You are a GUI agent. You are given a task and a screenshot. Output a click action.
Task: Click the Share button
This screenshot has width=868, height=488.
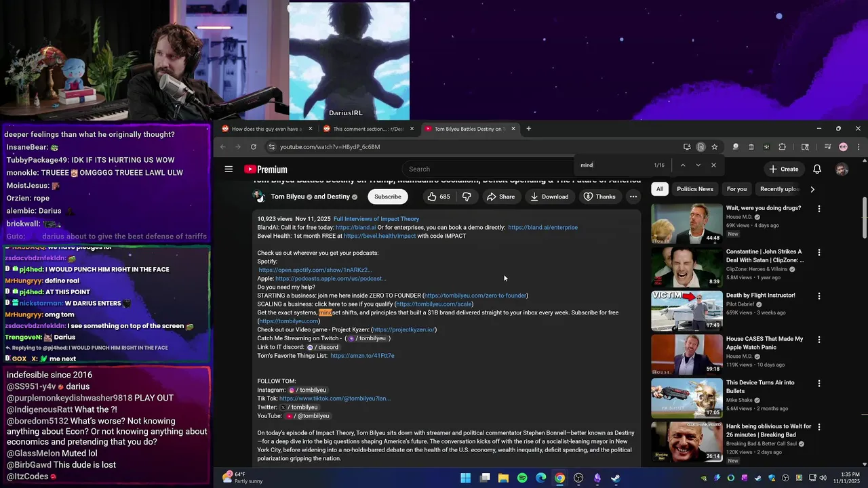click(500, 197)
